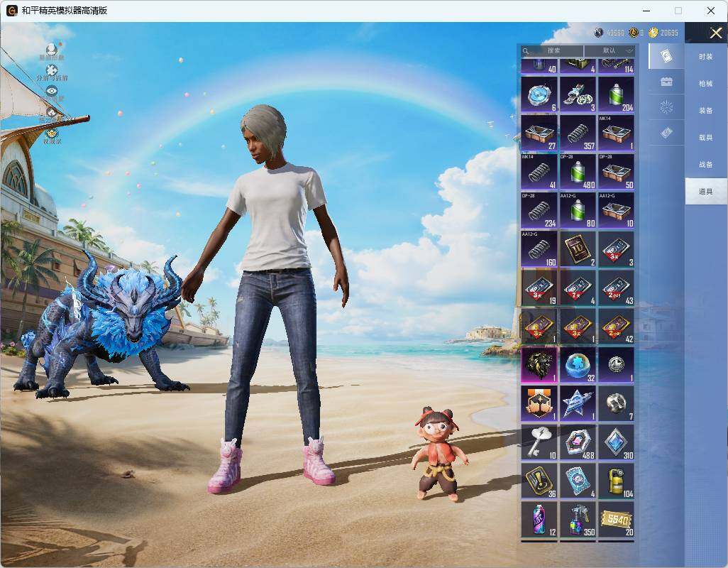
Task: Open the treasure chest category icon
Action: click(x=666, y=82)
